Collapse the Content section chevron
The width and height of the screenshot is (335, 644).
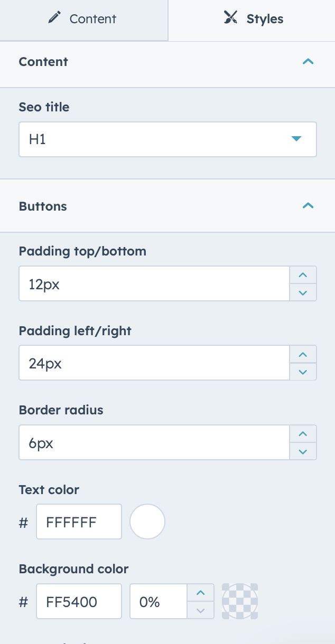tap(308, 62)
